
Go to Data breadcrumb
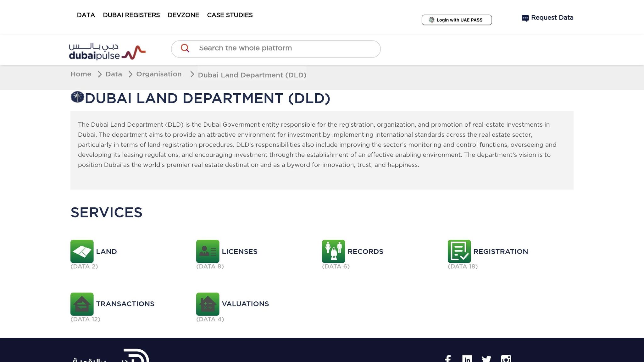click(114, 74)
